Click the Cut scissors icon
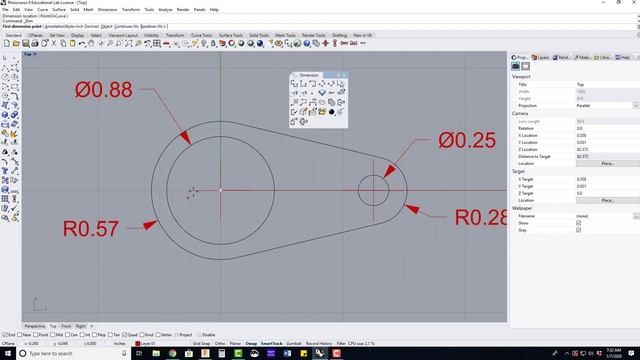This screenshot has width=640, height=360. pos(54,43)
